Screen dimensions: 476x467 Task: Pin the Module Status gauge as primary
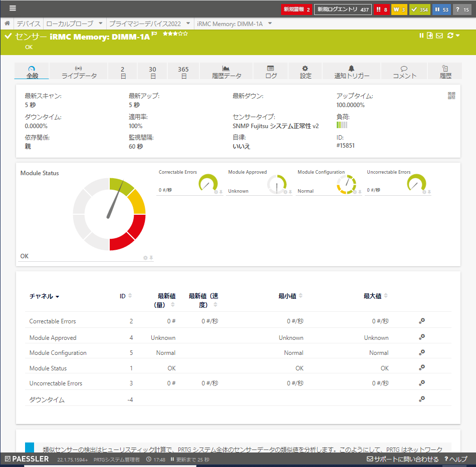pos(151,258)
